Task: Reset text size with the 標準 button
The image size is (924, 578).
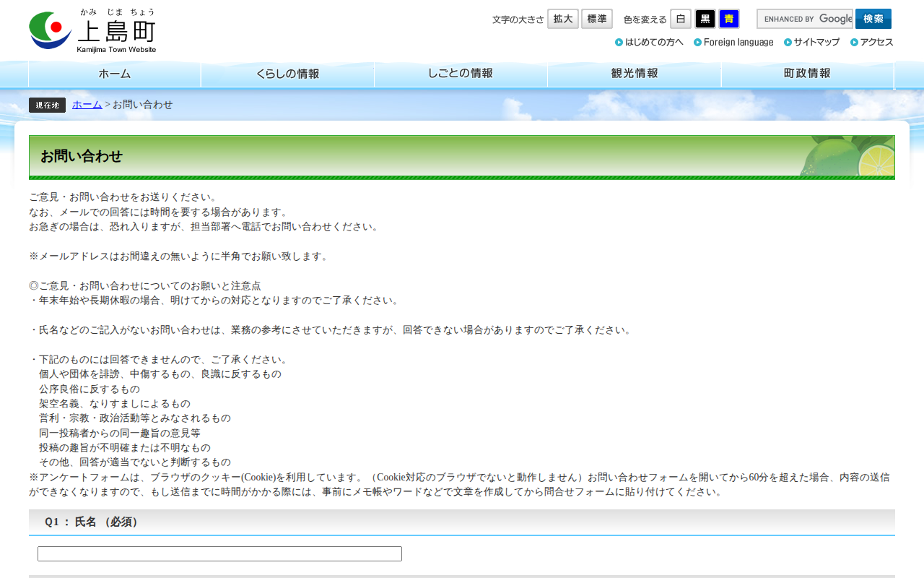Action: (x=597, y=19)
